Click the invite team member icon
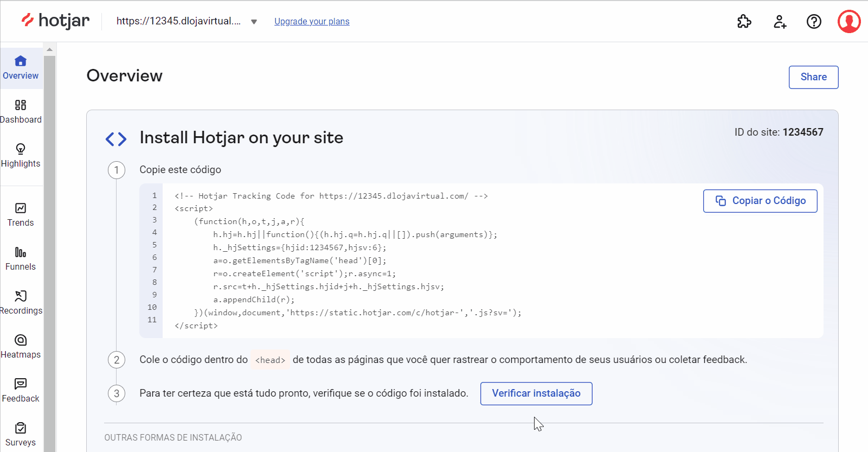This screenshot has height=452, width=868. (x=780, y=21)
